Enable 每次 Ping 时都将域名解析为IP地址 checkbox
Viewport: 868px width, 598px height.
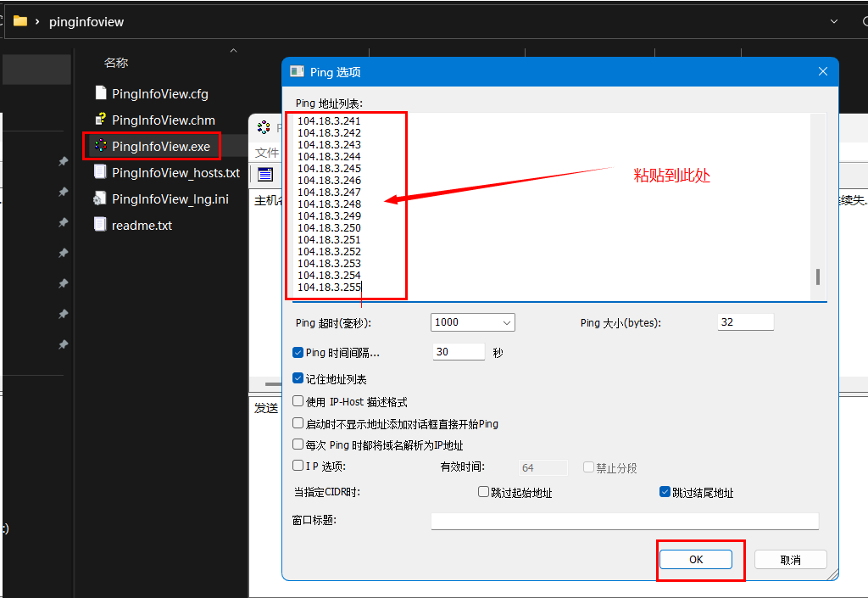click(x=298, y=444)
